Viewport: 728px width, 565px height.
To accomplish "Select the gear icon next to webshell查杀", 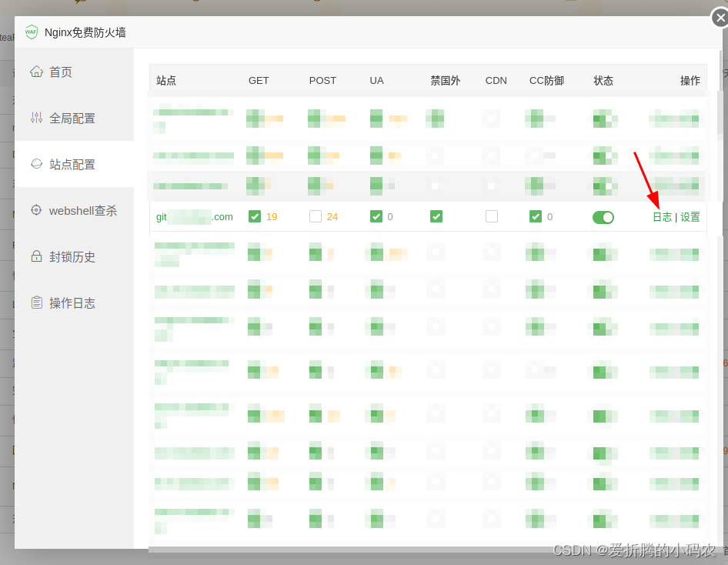I will click(36, 210).
